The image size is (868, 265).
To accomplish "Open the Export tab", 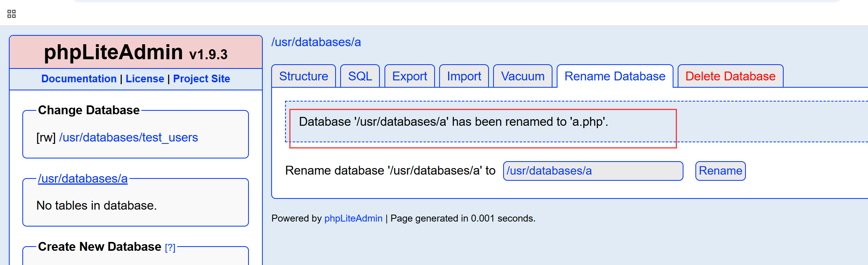I will 410,76.
